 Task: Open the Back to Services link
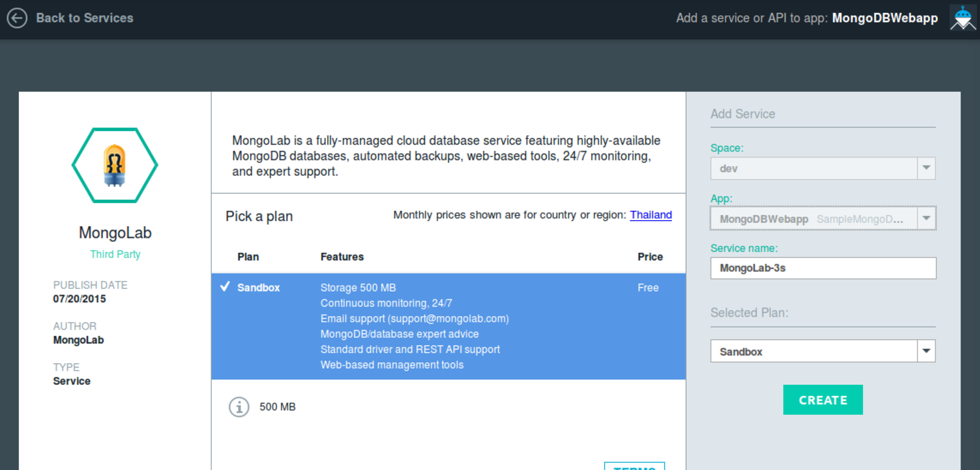tap(85, 18)
